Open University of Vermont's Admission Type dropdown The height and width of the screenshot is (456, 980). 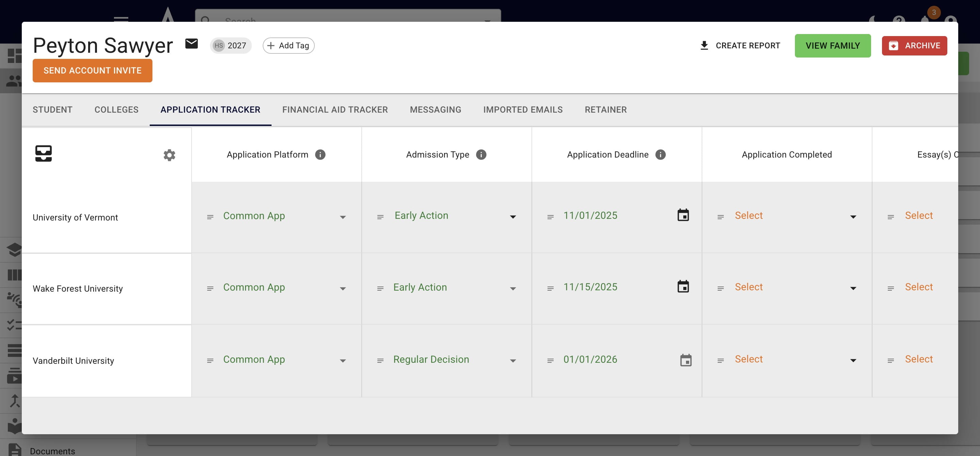pyautogui.click(x=456, y=216)
